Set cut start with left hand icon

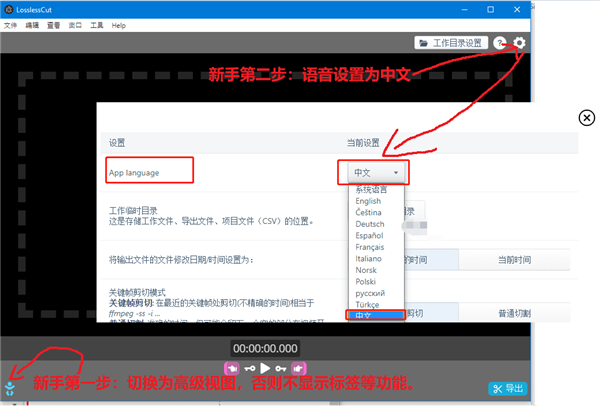pos(232,369)
